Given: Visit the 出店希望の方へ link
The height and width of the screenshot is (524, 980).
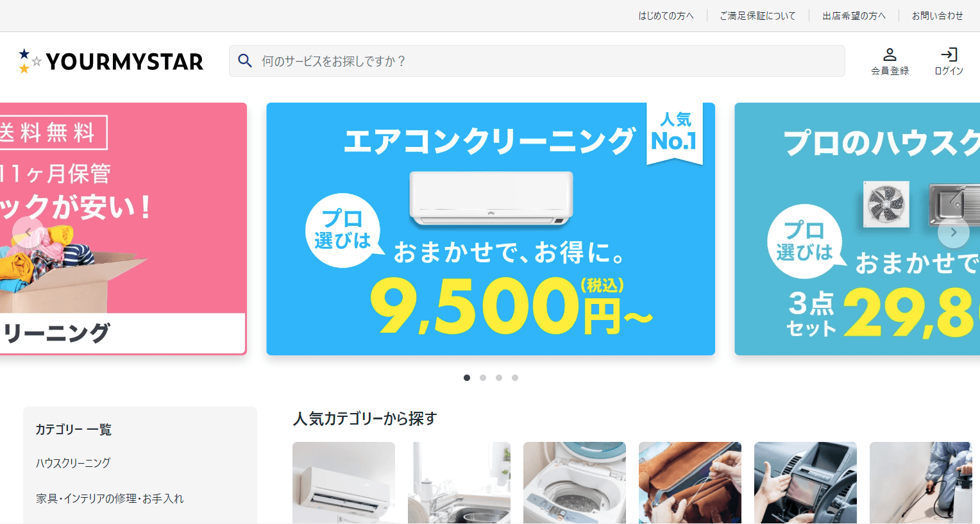Looking at the screenshot, I should pyautogui.click(x=854, y=15).
